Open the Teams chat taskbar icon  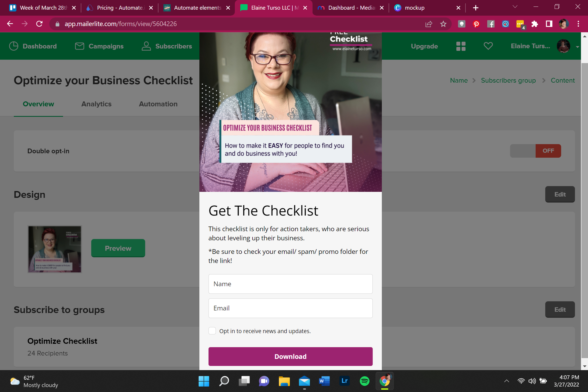[x=264, y=381]
